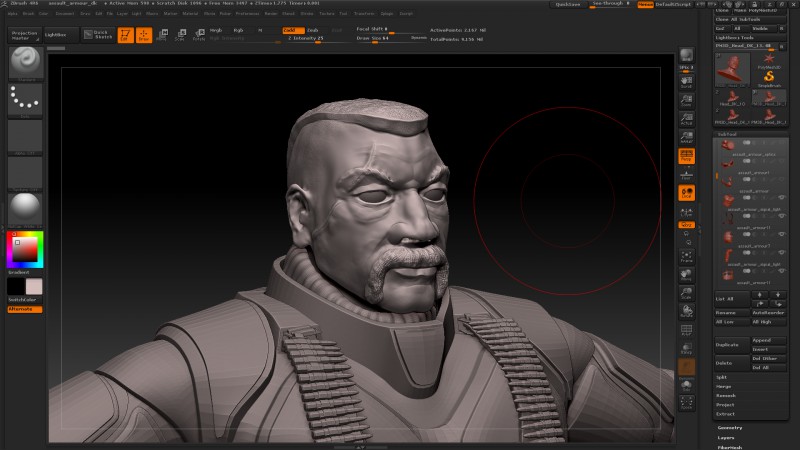Click the Local symmetry icon
The image size is (800, 450).
pyautogui.click(x=687, y=192)
